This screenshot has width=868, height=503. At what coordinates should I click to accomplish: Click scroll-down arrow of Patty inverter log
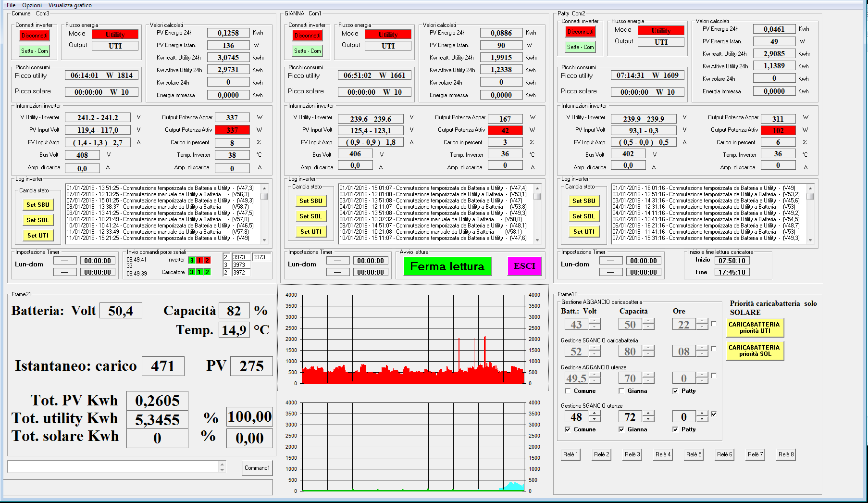pos(810,240)
